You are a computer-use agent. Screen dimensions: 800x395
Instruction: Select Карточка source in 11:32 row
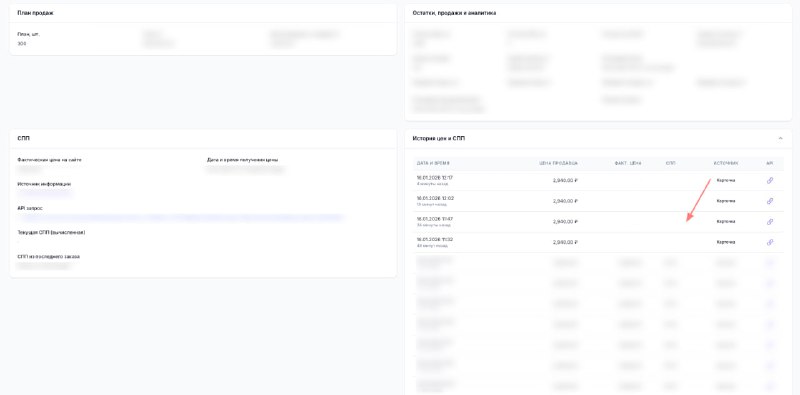coord(726,242)
